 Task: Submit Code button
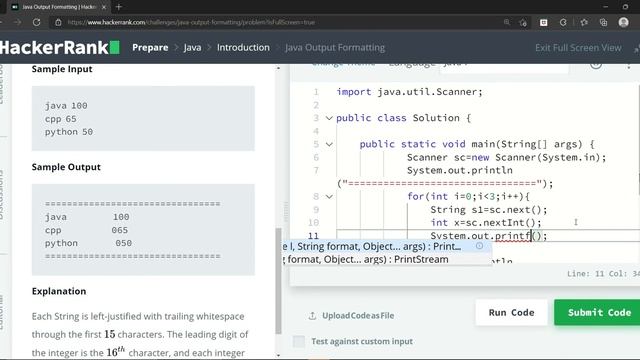click(597, 312)
